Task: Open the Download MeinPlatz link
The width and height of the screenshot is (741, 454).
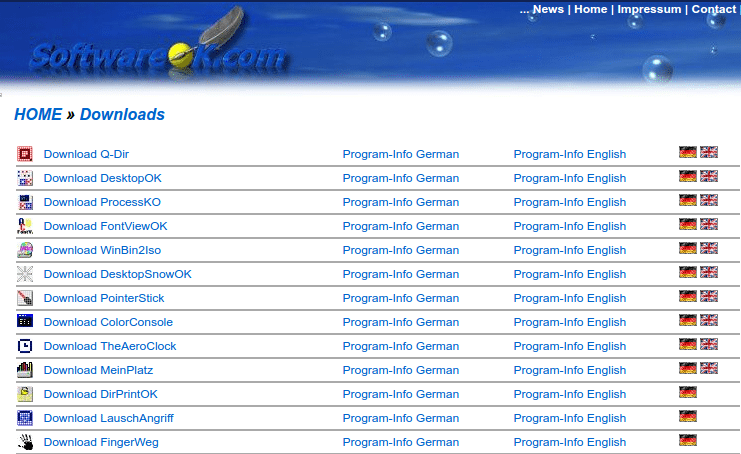Action: (x=98, y=370)
